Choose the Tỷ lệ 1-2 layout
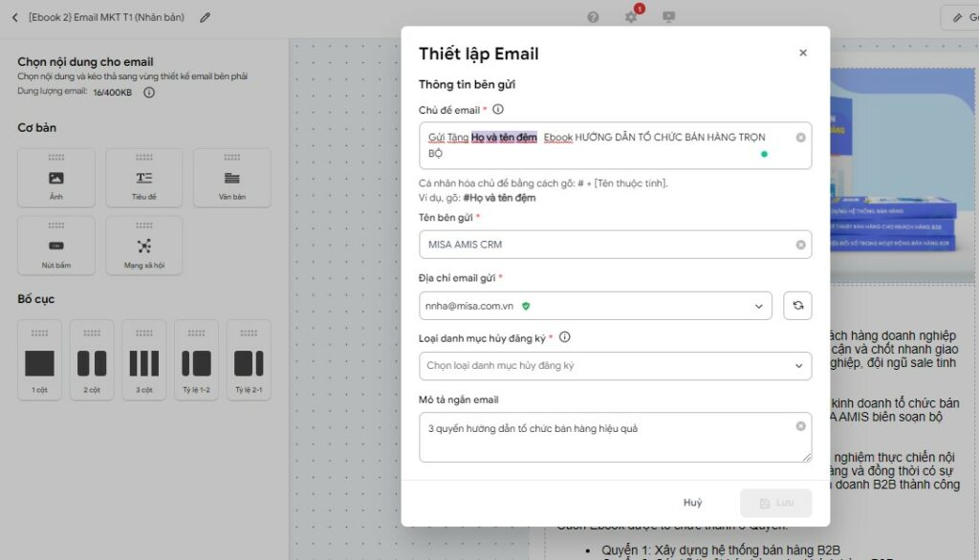 click(x=197, y=360)
